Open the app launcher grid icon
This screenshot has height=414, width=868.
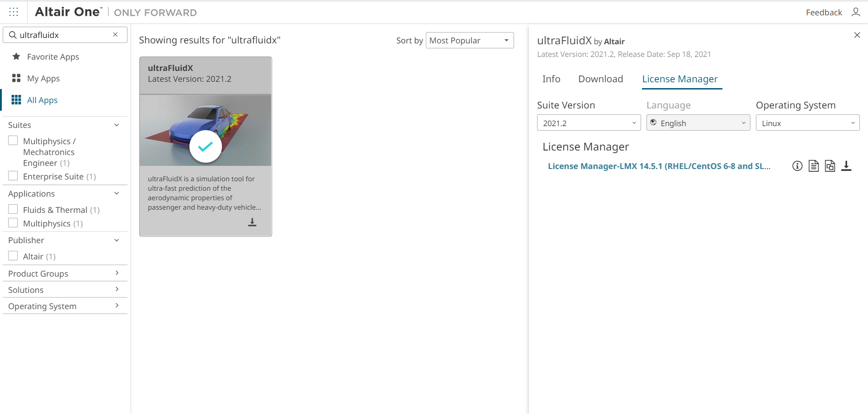click(x=14, y=12)
